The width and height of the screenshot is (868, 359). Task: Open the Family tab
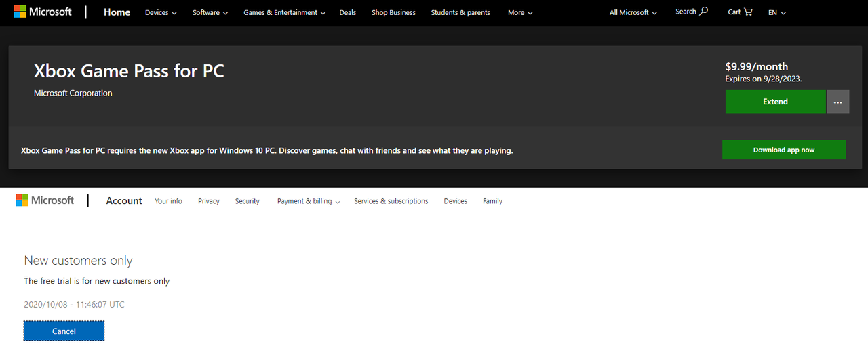tap(492, 201)
